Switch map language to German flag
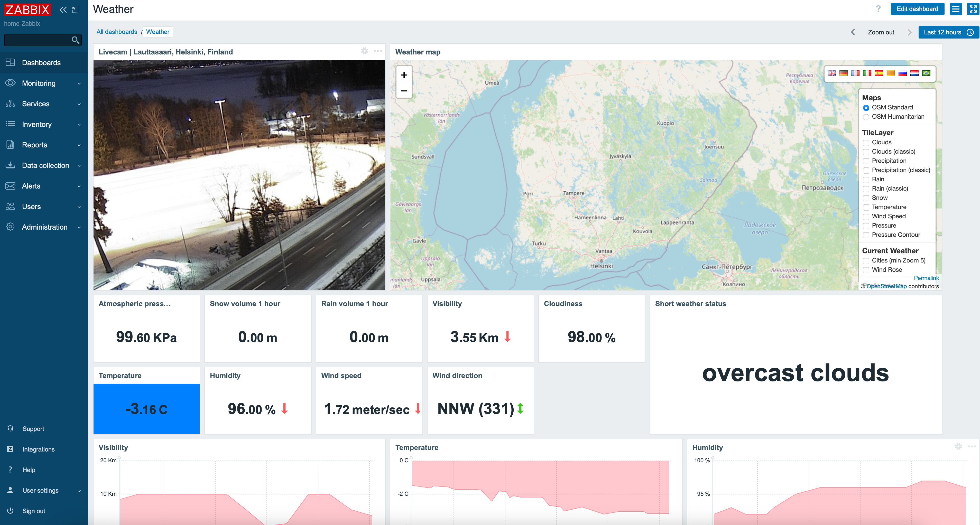The image size is (980, 525). pos(843,73)
